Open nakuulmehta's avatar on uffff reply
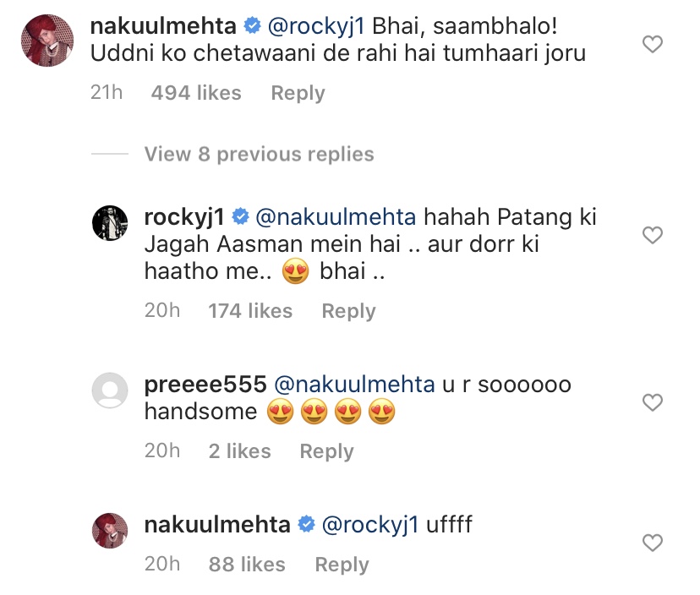Image resolution: width=700 pixels, height=595 pixels. coord(109,532)
